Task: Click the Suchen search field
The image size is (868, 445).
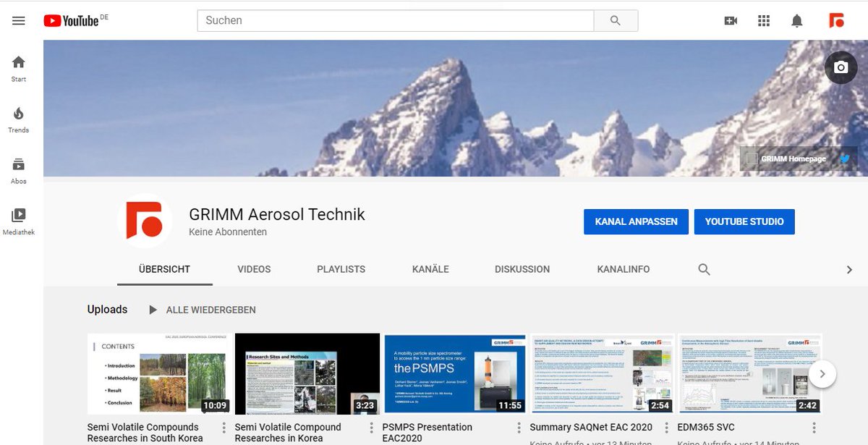Action: (x=396, y=20)
